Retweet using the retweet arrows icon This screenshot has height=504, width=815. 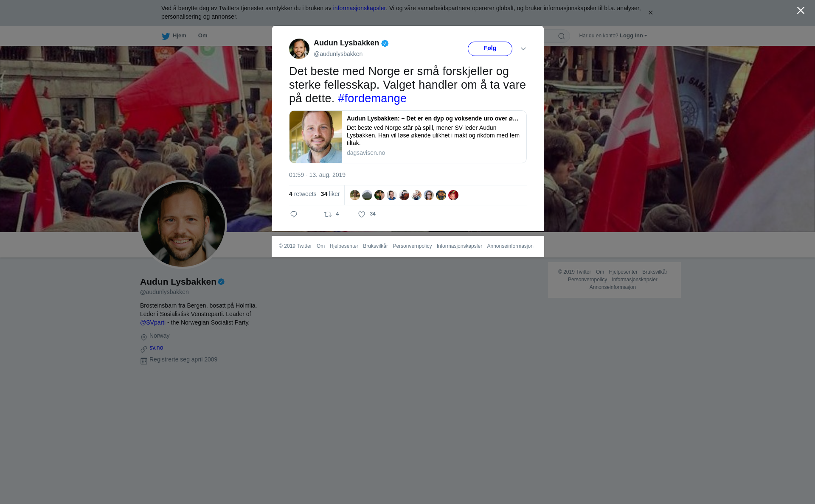[328, 214]
